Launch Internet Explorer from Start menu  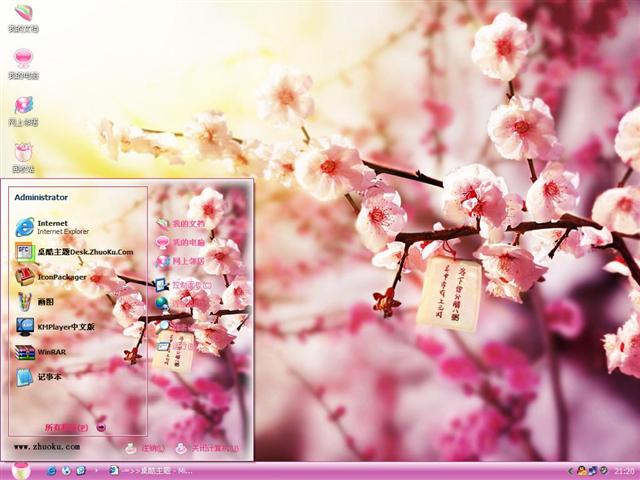click(52, 227)
